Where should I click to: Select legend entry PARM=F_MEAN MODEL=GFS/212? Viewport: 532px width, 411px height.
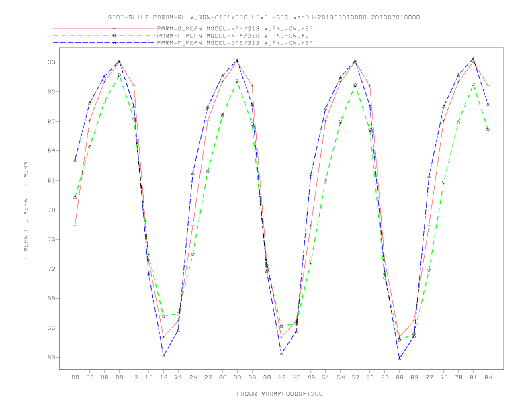234,43
